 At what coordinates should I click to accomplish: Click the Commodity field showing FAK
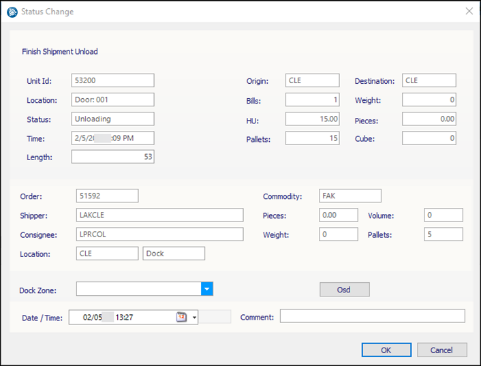[350, 196]
